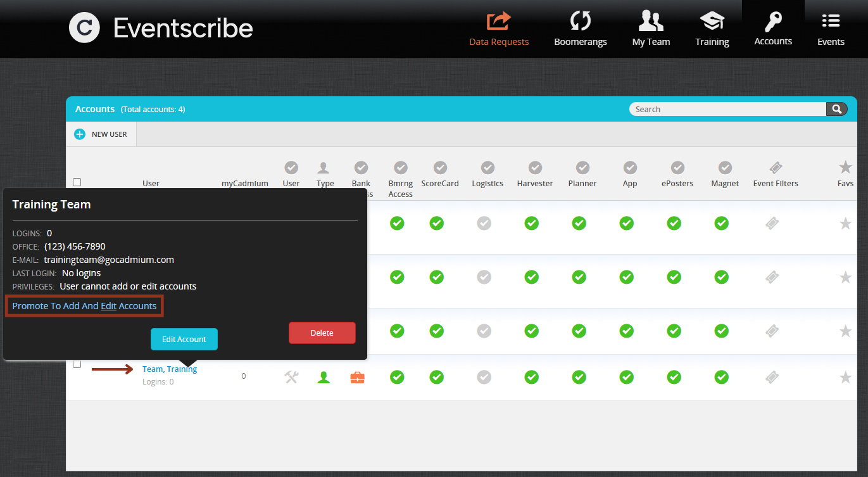Screen dimensions: 868x477
Task: Click the Favs header star icon
Action: [845, 167]
